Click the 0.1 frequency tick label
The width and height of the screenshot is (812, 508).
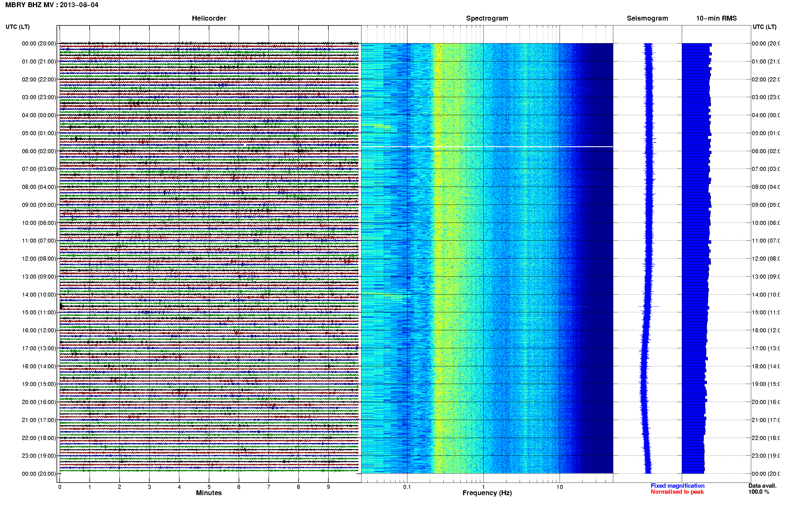[407, 487]
